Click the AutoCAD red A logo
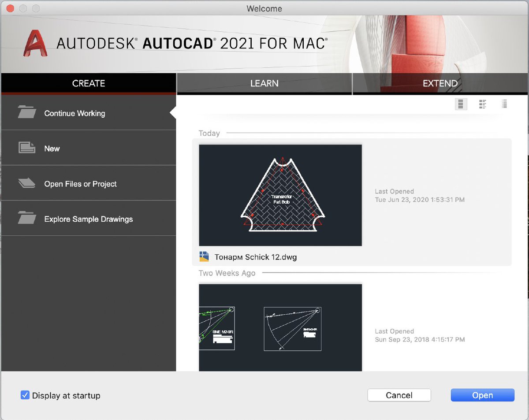Image resolution: width=529 pixels, height=420 pixels. [36, 43]
